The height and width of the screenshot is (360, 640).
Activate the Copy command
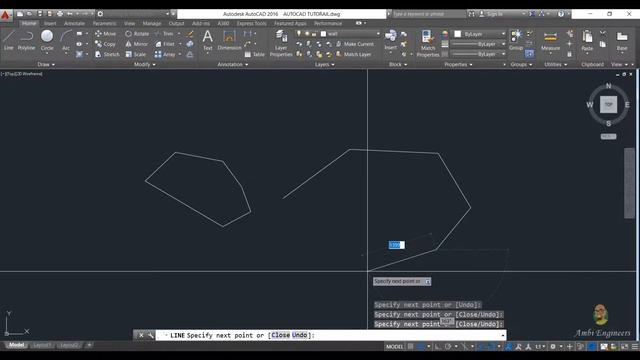click(x=105, y=44)
